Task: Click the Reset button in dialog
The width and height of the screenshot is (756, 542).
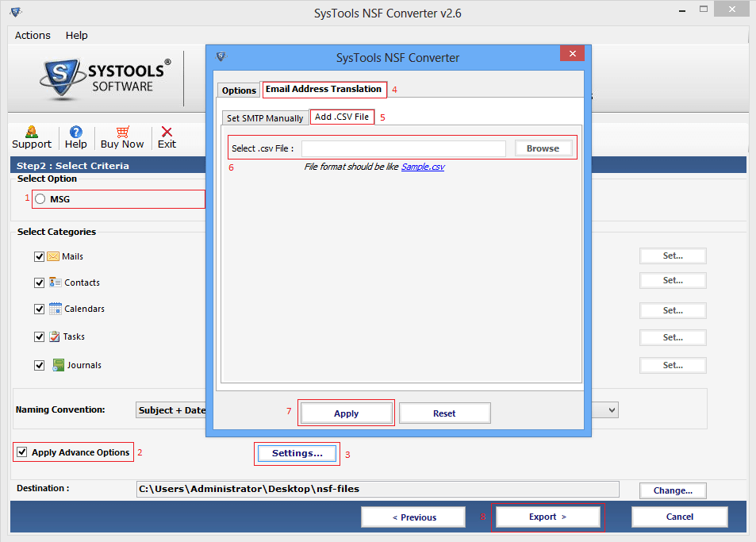Action: point(444,413)
